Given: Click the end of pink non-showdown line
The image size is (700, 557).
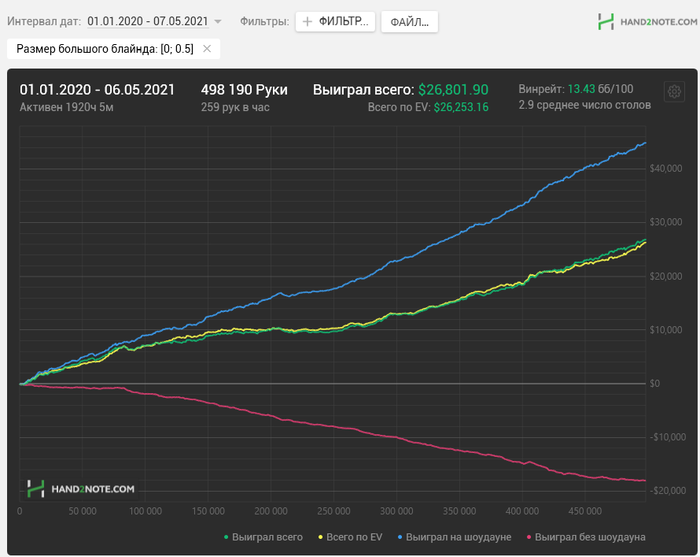Looking at the screenshot, I should click(x=645, y=481).
